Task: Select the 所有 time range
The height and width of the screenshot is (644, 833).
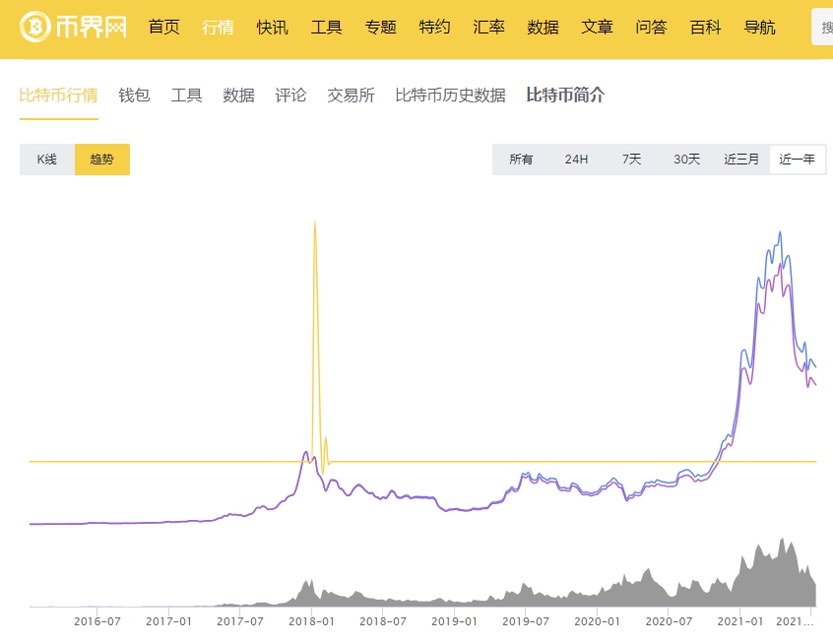Action: [521, 160]
